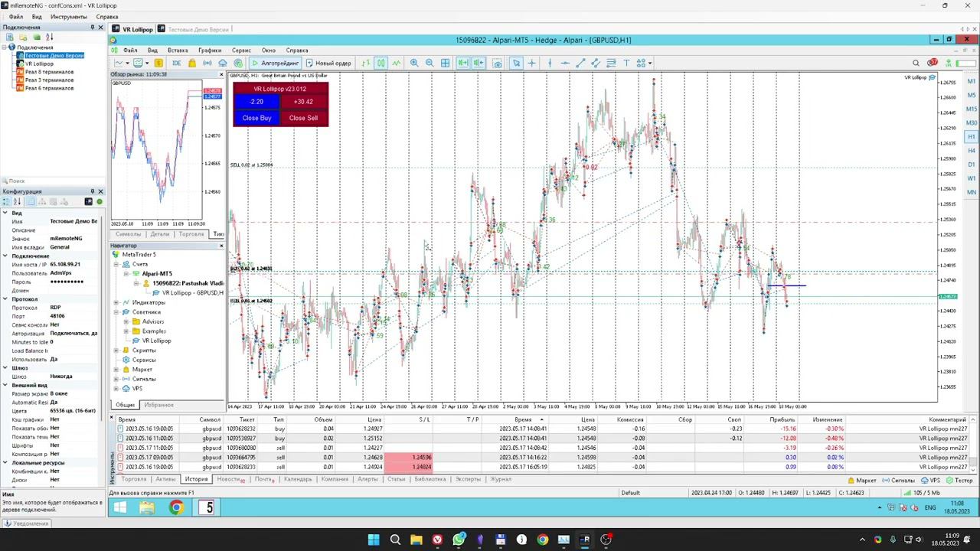Select the Fibonacci retracement tool
980x551 pixels.
click(x=611, y=63)
